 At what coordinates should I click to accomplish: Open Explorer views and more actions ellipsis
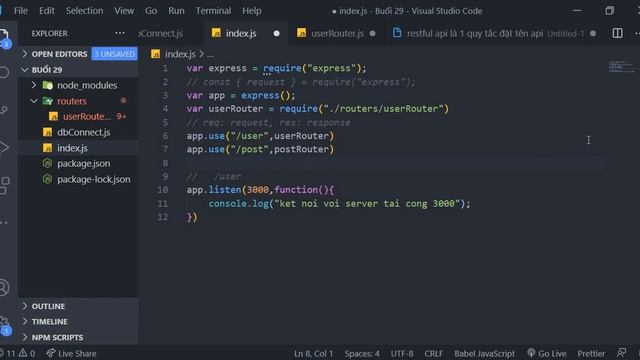click(x=120, y=33)
